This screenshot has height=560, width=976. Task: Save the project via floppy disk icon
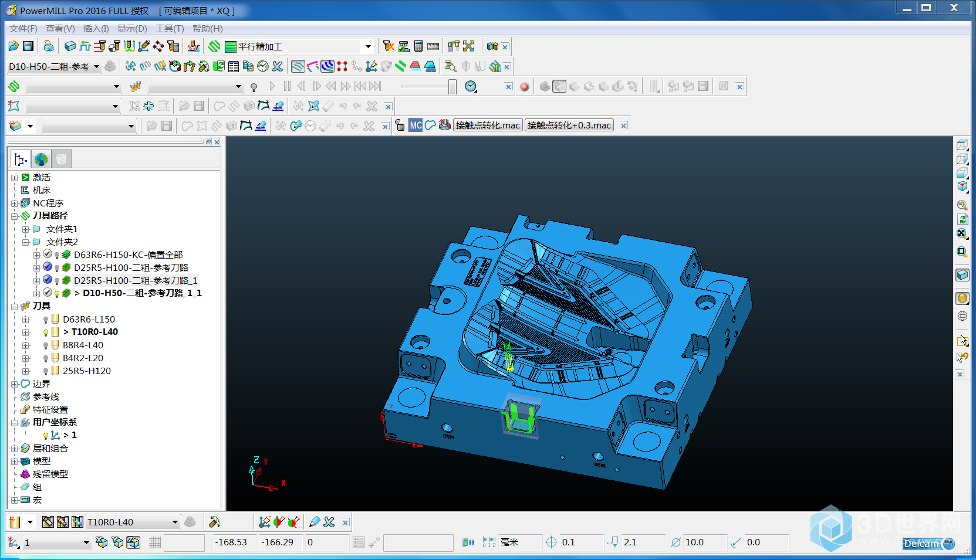(28, 46)
